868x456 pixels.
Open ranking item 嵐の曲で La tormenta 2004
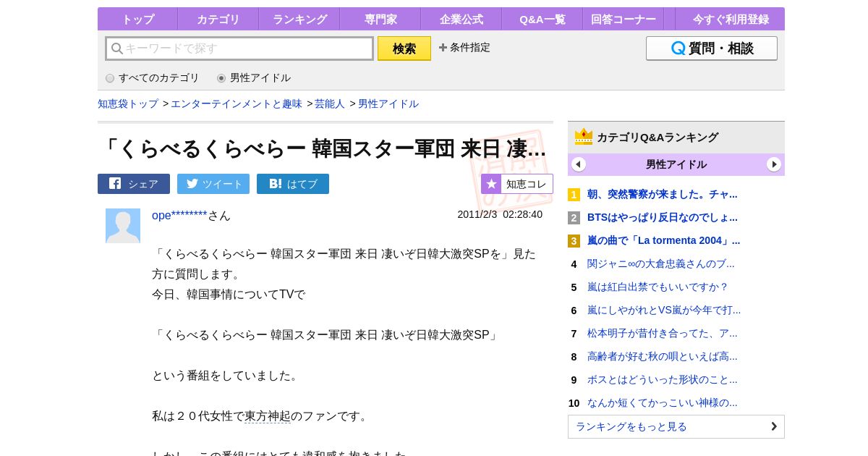pyautogui.click(x=664, y=240)
